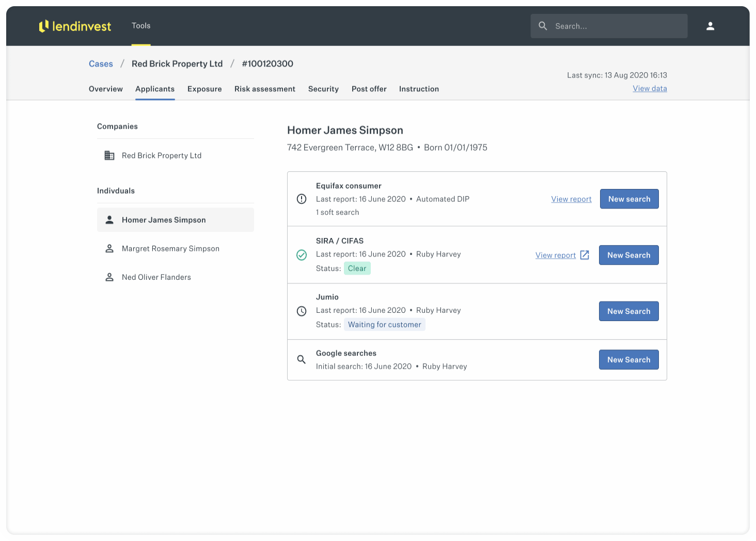Run a New Search for Jumio
Image resolution: width=756 pixels, height=541 pixels.
click(628, 311)
